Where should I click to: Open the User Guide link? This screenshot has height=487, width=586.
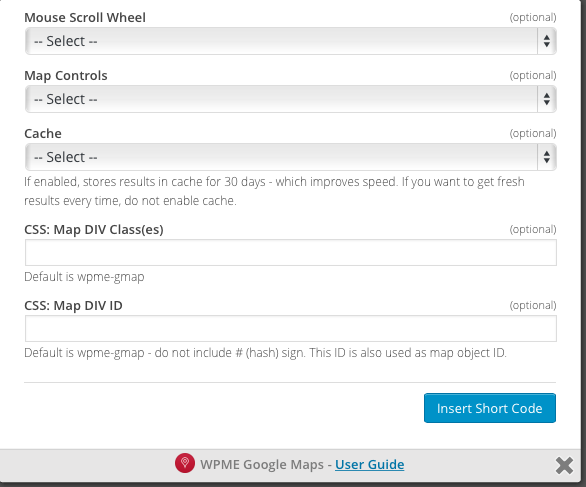tap(369, 465)
